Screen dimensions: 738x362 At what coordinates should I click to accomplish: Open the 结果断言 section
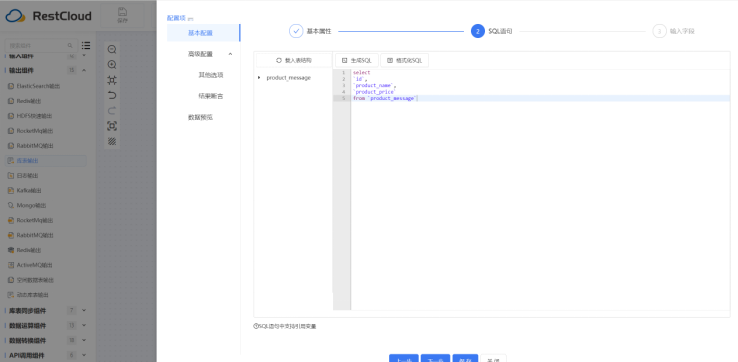click(x=210, y=96)
